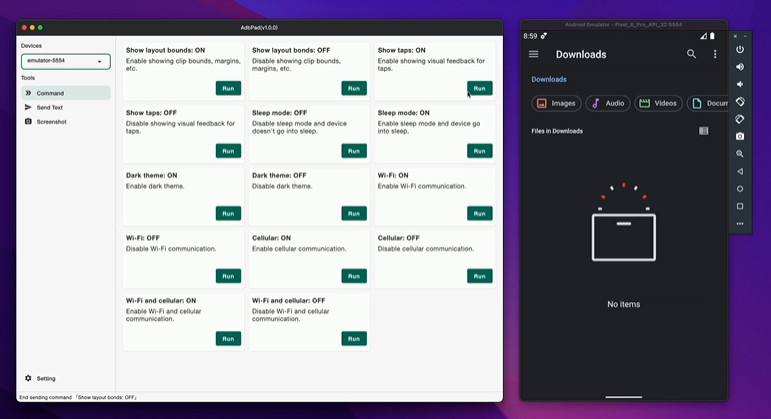The width and height of the screenshot is (771, 419).
Task: Open the Send Text tool
Action: [x=65, y=107]
